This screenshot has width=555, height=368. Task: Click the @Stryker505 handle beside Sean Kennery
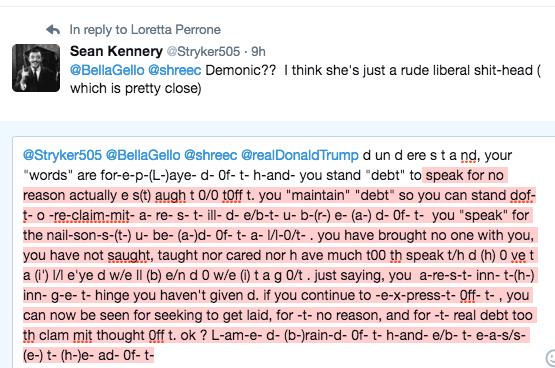[x=203, y=52]
